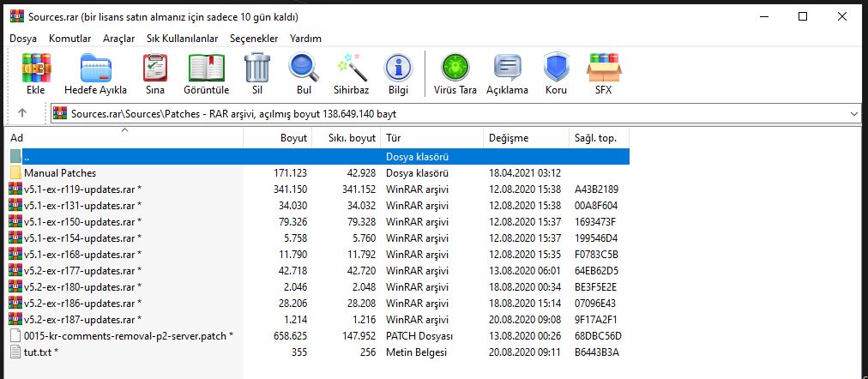Screen dimensions: 868x379
Task: Click the size value 658.625
Action: pyautogui.click(x=290, y=336)
